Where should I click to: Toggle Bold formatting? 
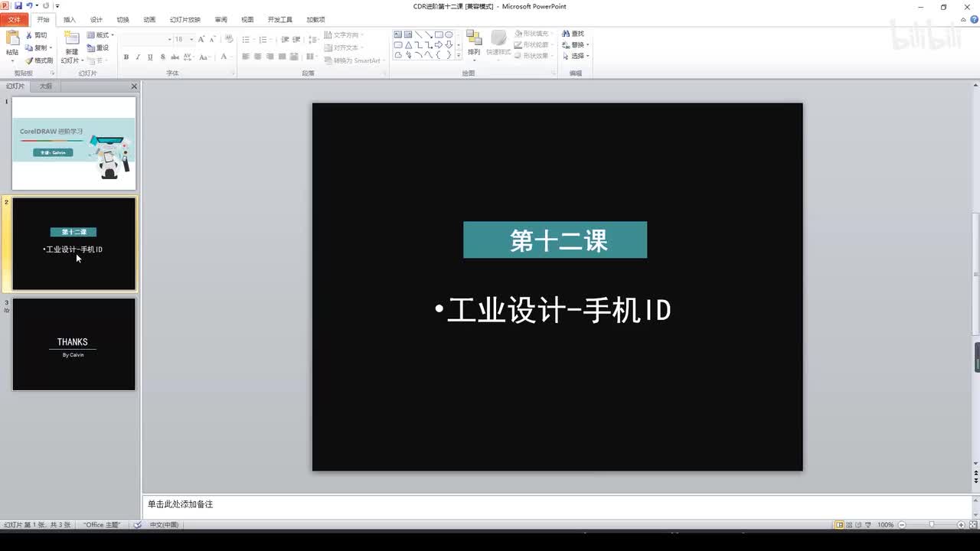click(126, 57)
